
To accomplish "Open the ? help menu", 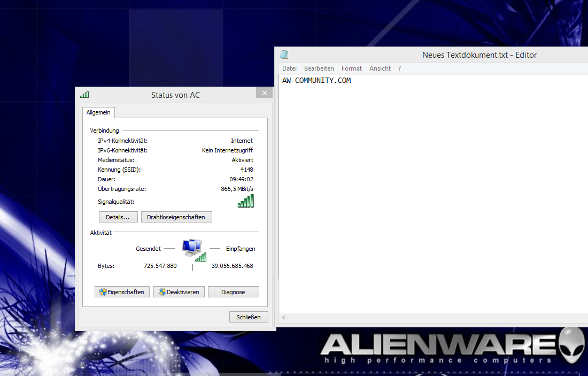I will tap(399, 68).
